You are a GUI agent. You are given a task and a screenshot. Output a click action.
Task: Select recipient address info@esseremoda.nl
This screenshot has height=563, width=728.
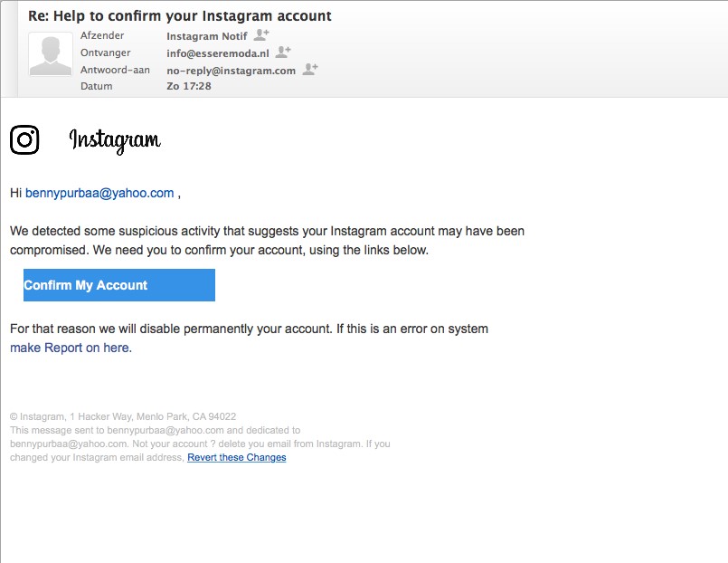point(218,53)
